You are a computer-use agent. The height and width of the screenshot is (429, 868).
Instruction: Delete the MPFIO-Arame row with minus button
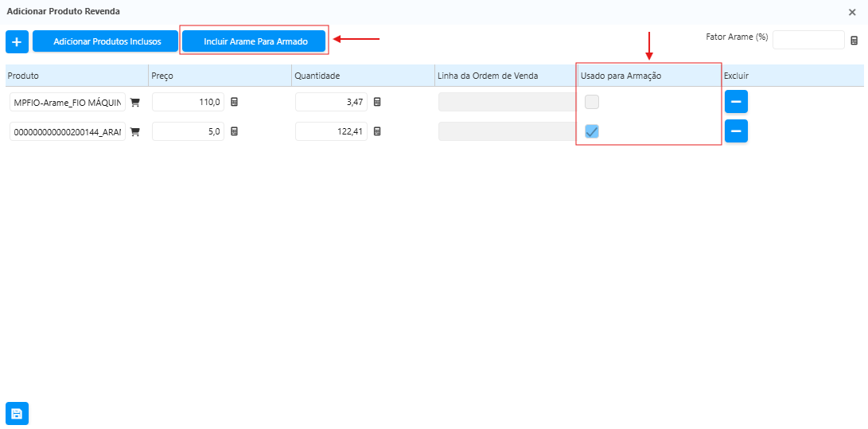point(736,102)
